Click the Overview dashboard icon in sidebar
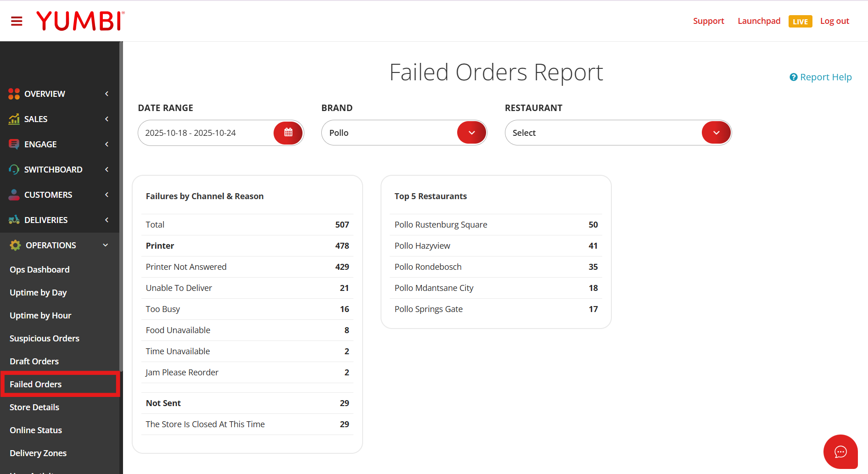Viewport: 868px width, 474px height. [x=14, y=94]
